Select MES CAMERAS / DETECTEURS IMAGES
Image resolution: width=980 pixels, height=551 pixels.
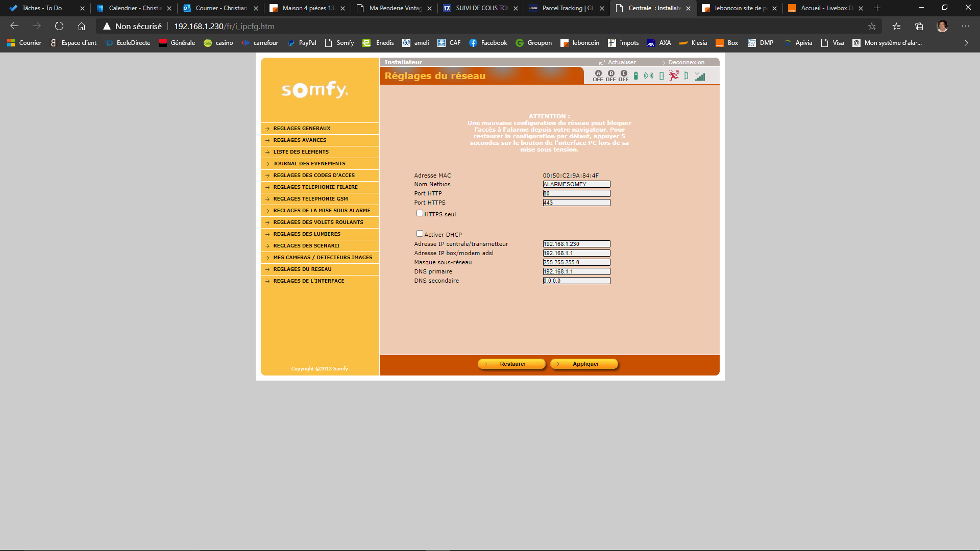point(323,258)
